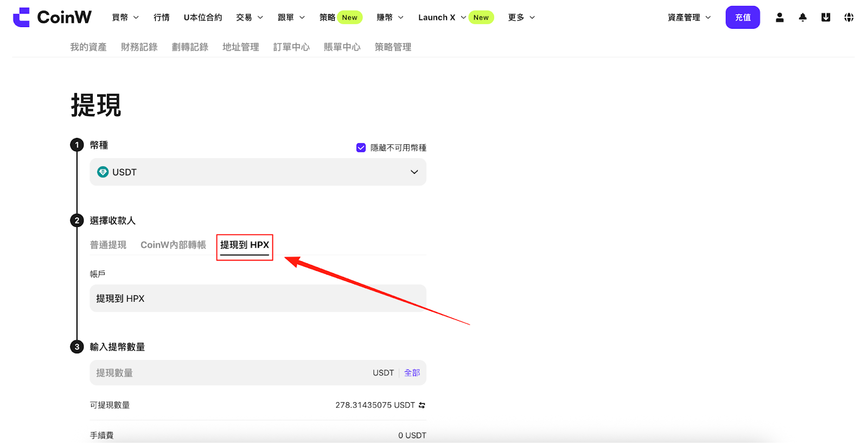Screen dimensions: 868x443
Task: Select the 普通提現 tab
Action: (x=108, y=245)
